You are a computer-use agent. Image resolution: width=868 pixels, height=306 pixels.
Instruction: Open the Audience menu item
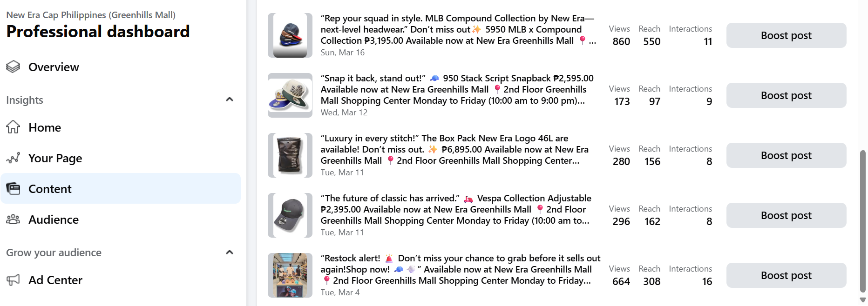pyautogui.click(x=53, y=220)
